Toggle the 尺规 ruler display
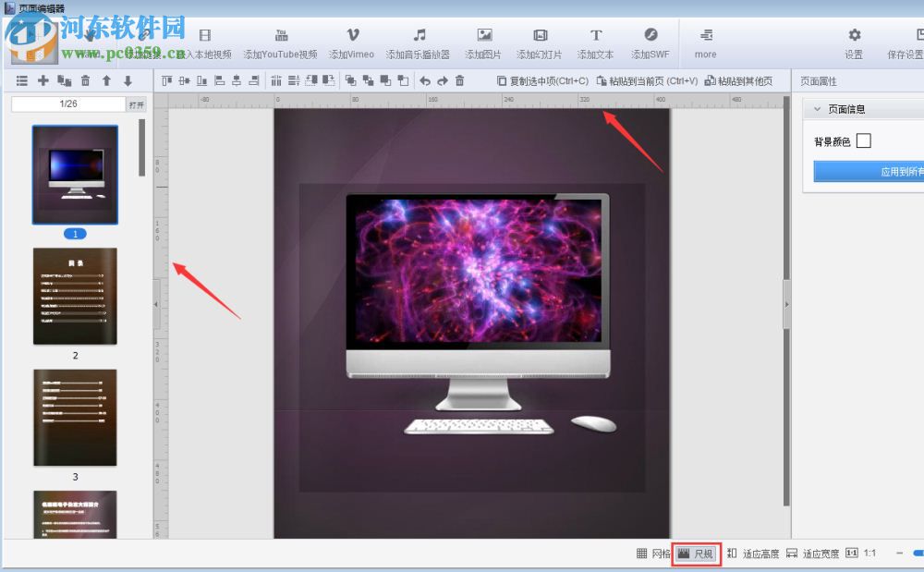 (696, 553)
